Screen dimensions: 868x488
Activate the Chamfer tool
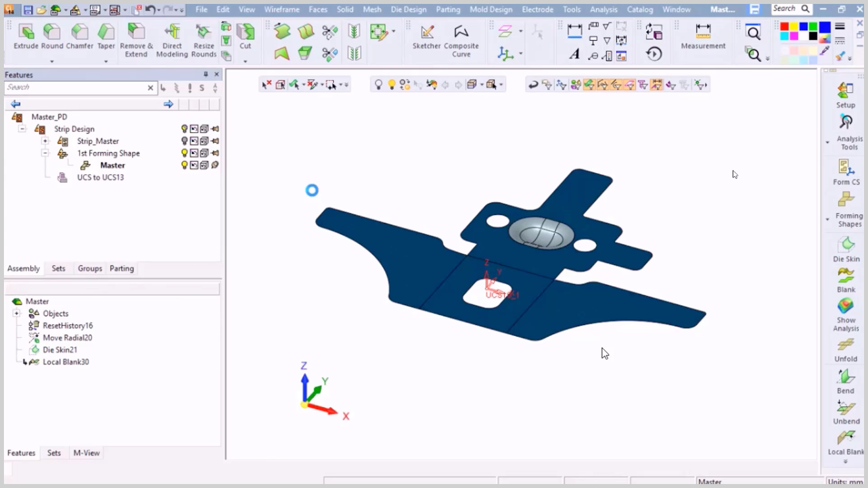pos(80,37)
